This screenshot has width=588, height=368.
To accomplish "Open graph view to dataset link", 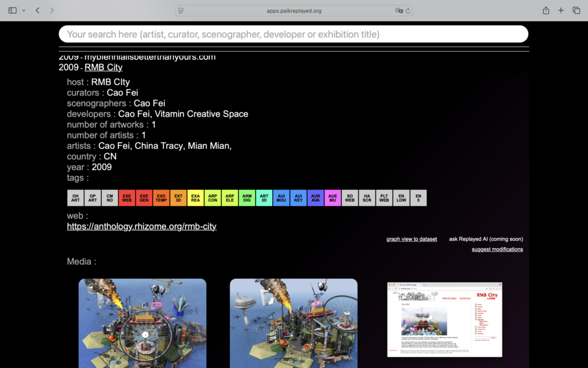I will [x=411, y=239].
